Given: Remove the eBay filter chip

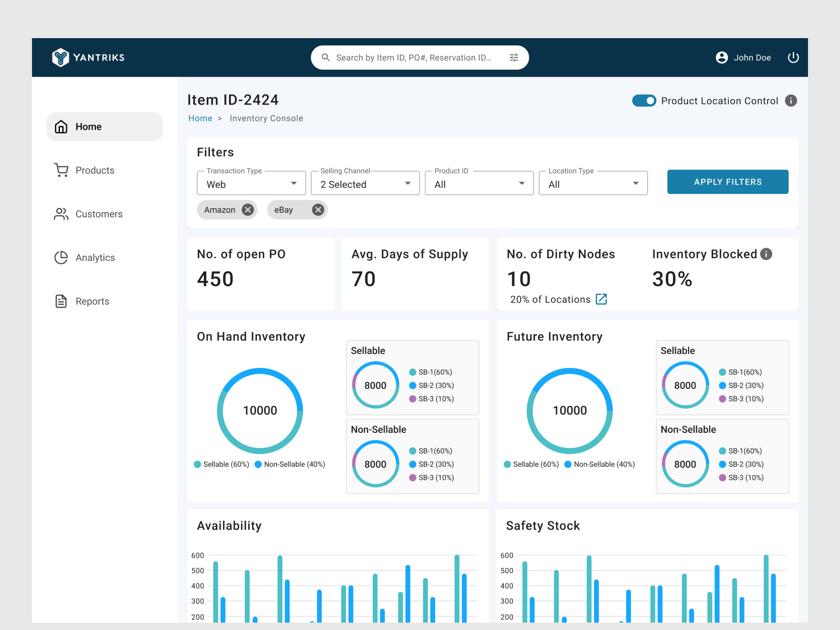Looking at the screenshot, I should click(x=318, y=210).
